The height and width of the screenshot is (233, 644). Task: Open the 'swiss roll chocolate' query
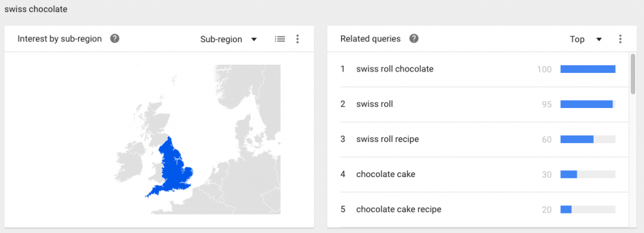coord(395,69)
